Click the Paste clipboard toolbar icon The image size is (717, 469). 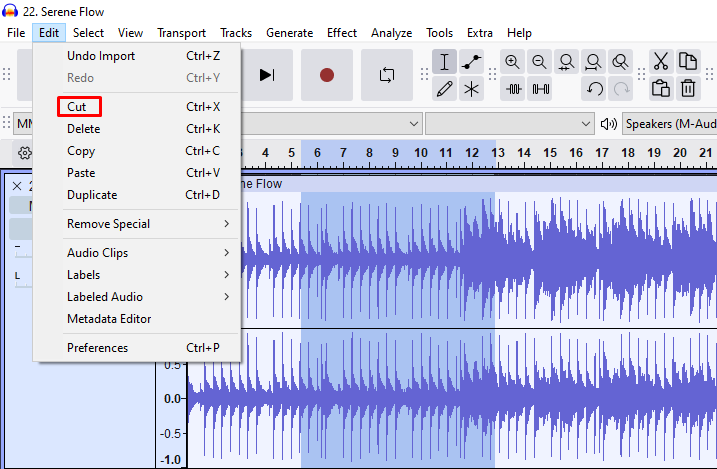tap(661, 89)
